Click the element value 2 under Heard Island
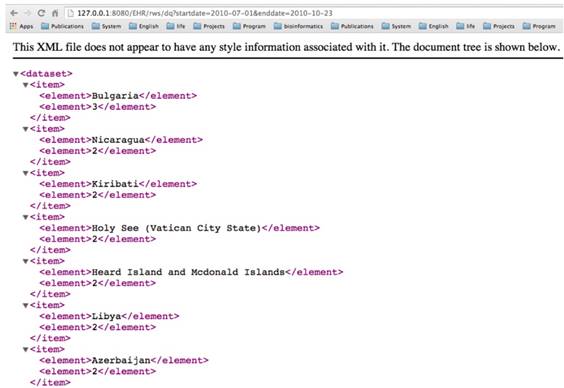Viewport: 564px width, 388px height. point(95,283)
